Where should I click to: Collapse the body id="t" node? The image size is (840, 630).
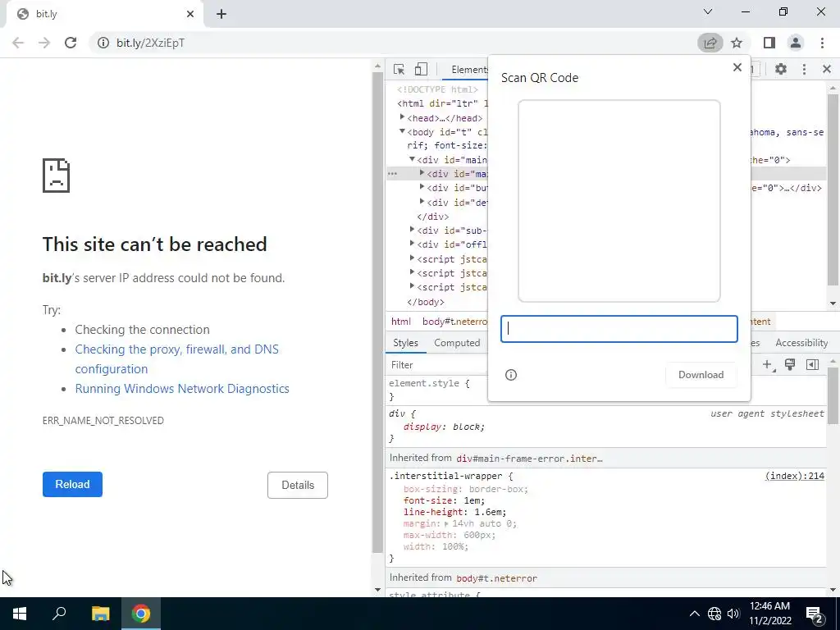(402, 131)
